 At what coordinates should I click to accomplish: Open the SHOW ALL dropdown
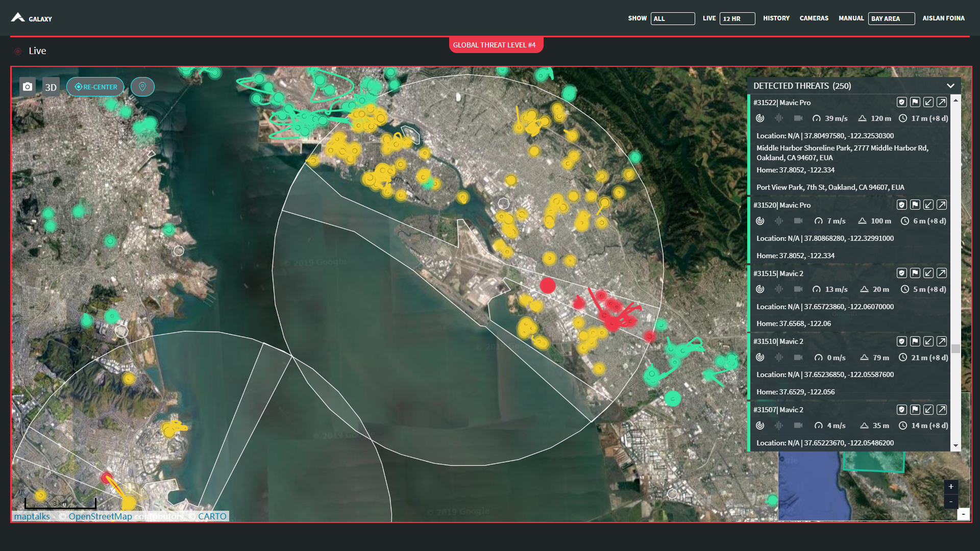673,18
